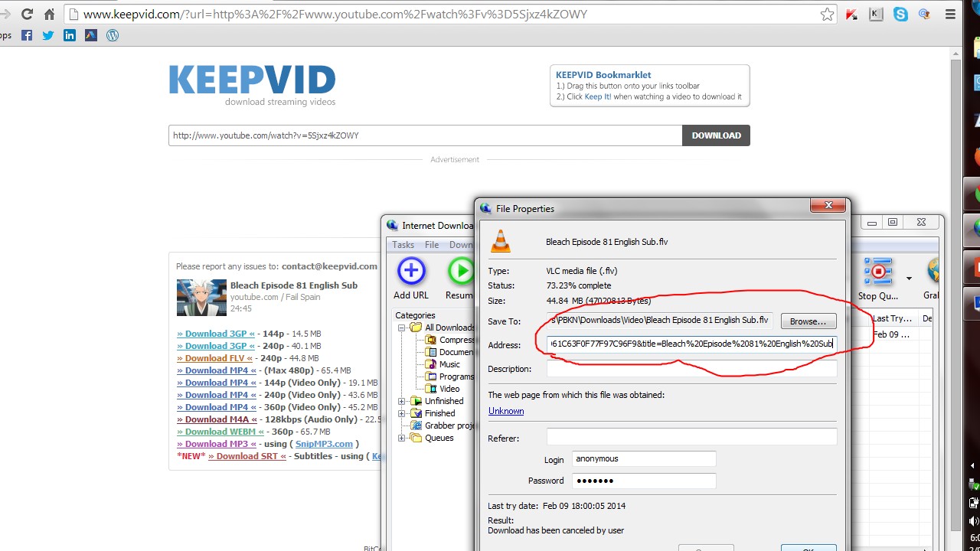980x551 pixels.
Task: Click the Add URL icon in IDM
Action: click(x=411, y=271)
